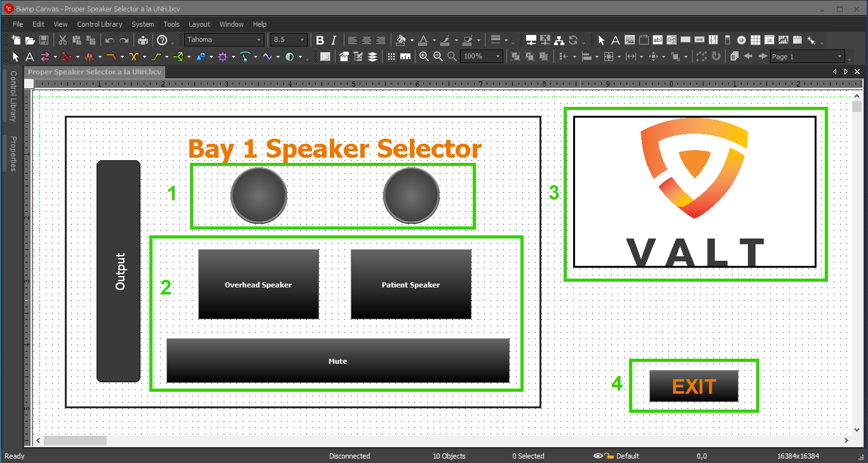The height and width of the screenshot is (463, 868).
Task: Click the Print icon
Action: point(143,40)
